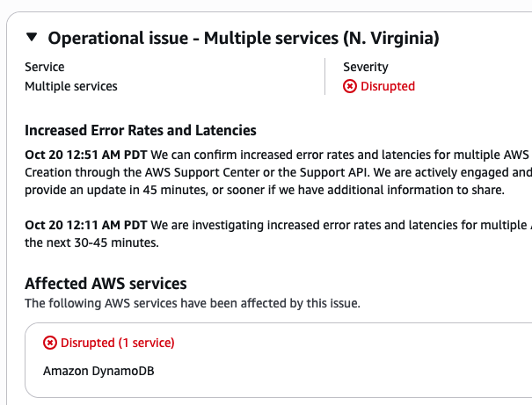Click the red Disrupted (1 service) icon

click(x=50, y=343)
